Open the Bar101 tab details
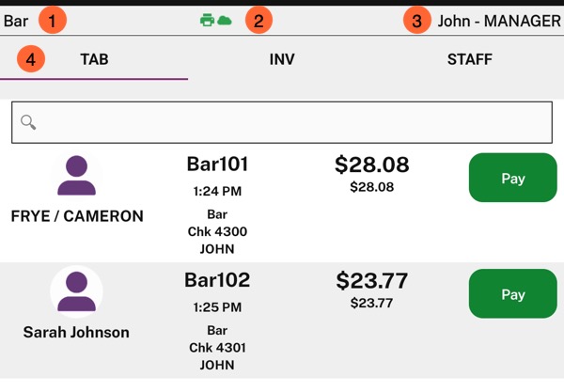This screenshot has width=564, height=392. (x=217, y=164)
